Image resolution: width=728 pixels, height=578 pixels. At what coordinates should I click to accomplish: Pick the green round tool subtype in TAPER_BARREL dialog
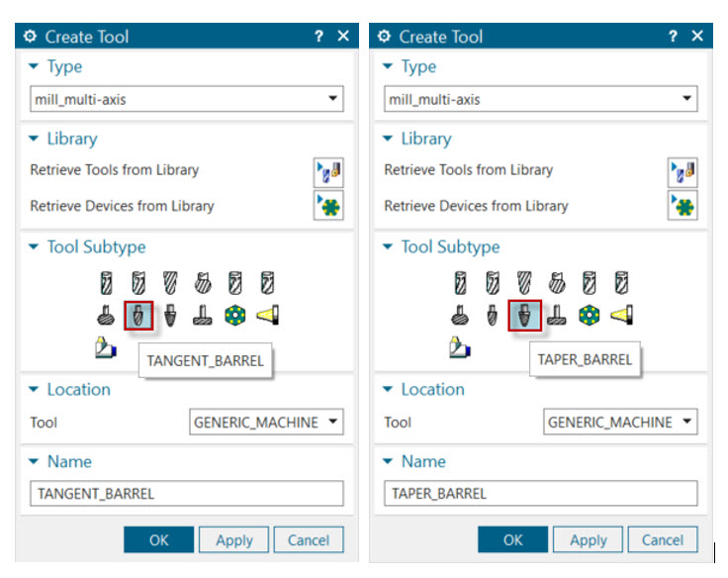pyautogui.click(x=590, y=316)
